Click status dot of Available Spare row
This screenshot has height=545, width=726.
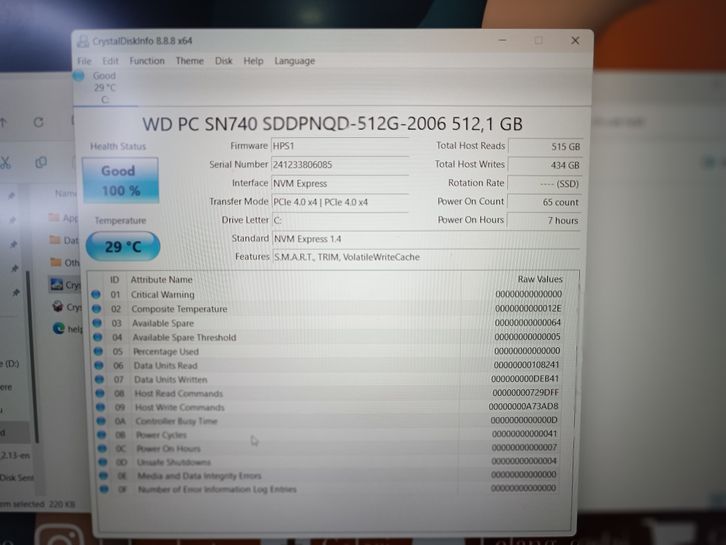pos(97,323)
